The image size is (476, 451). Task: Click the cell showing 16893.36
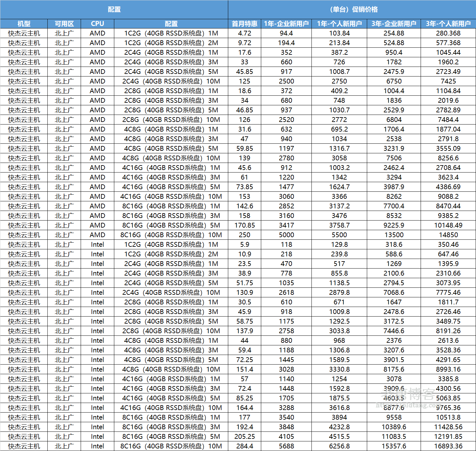(x=448, y=446)
